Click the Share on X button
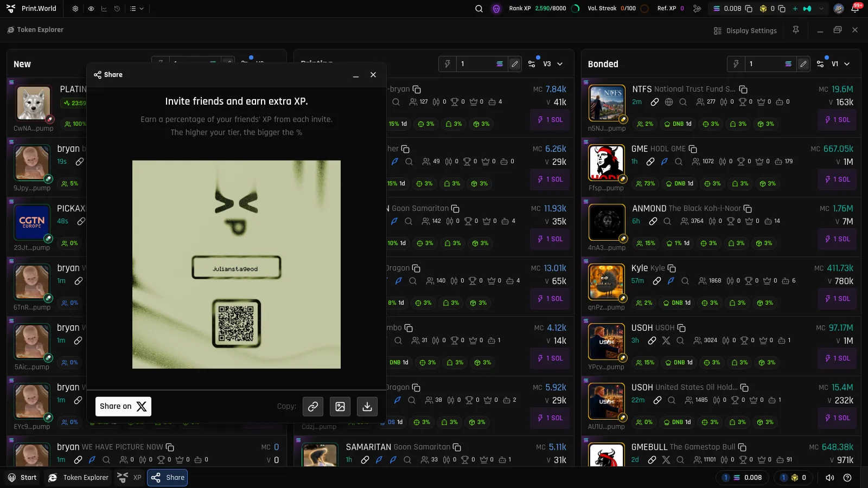 [x=123, y=406]
